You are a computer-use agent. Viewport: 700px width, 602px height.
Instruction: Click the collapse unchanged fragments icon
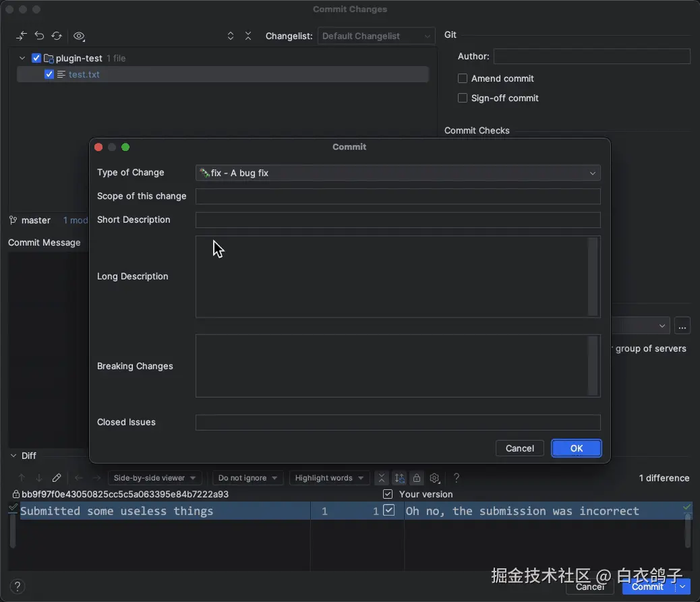(x=382, y=478)
